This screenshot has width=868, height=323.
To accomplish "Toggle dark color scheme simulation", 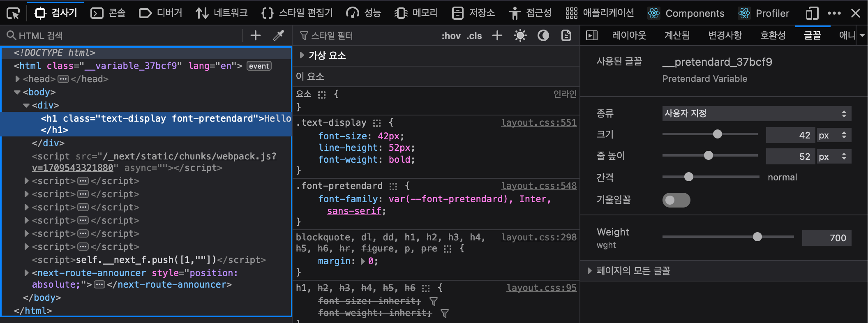I will [543, 35].
